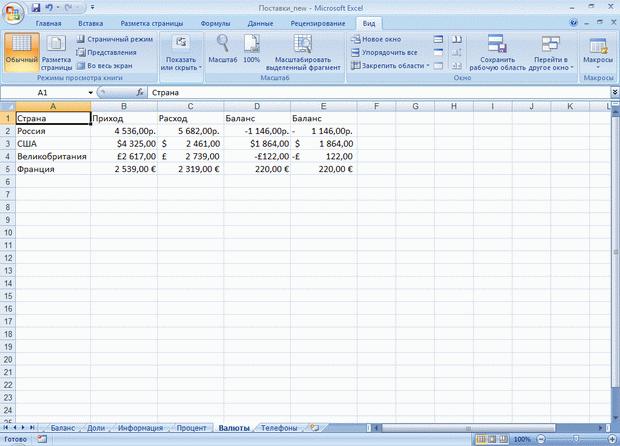The height and width of the screenshot is (446, 620).
Task: Enable Страничный режим page break preview
Action: [x=115, y=39]
